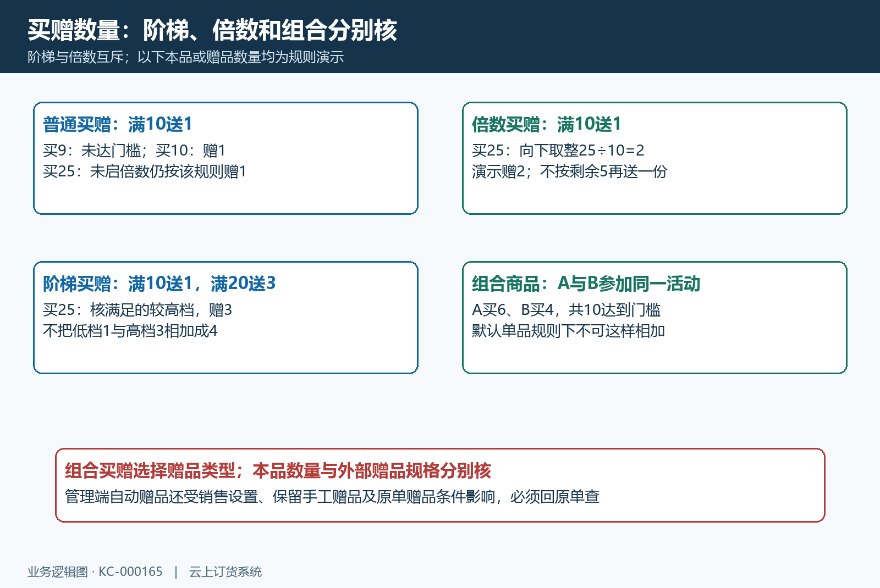Click the line 默认单品规则下不可这样相加
Screen dimensions: 880x588
[x=569, y=331]
